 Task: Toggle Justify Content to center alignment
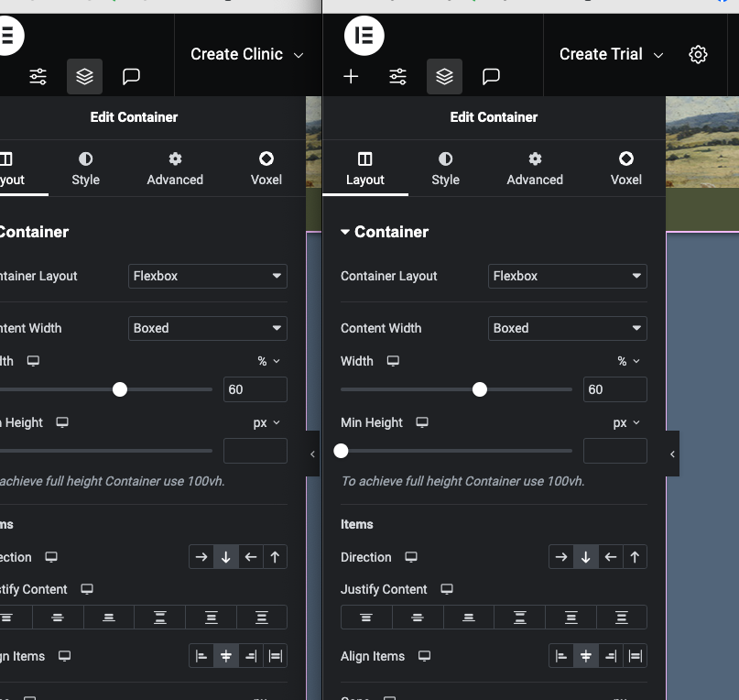pos(418,617)
